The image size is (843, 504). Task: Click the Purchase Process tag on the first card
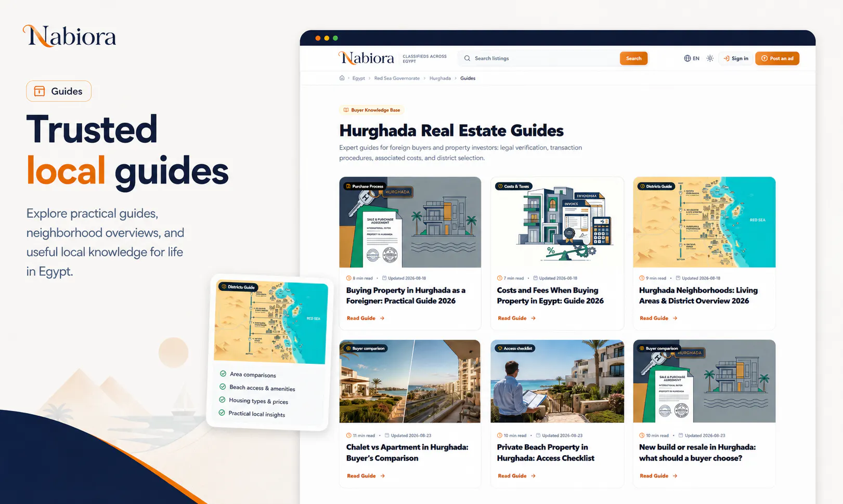click(x=365, y=186)
